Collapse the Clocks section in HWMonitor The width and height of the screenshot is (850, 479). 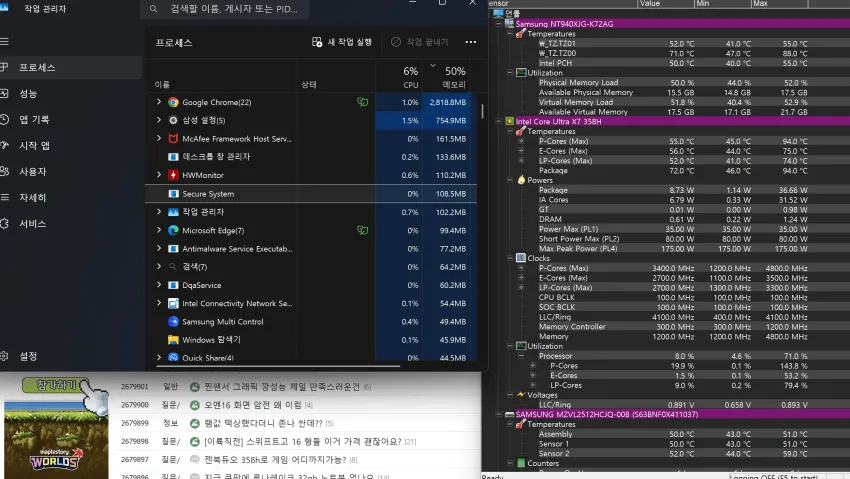point(510,258)
